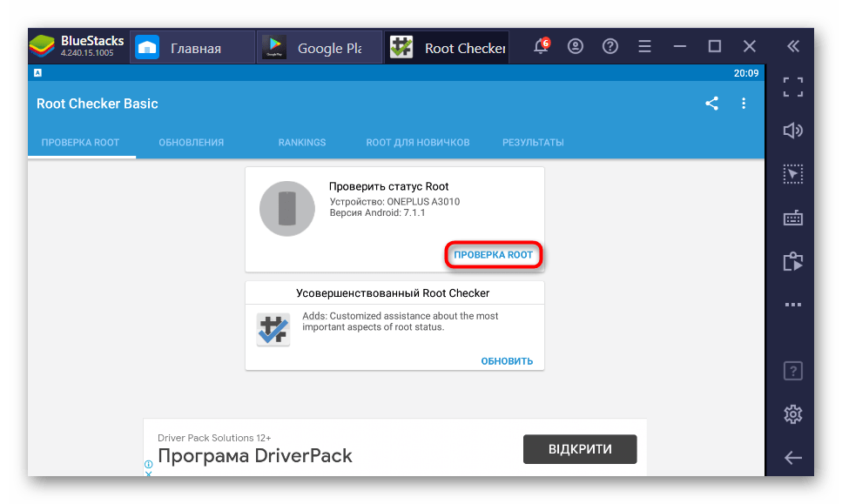The height and width of the screenshot is (504, 842).
Task: Click the ПРОВЕРКА ROOT button in card
Action: coord(494,255)
